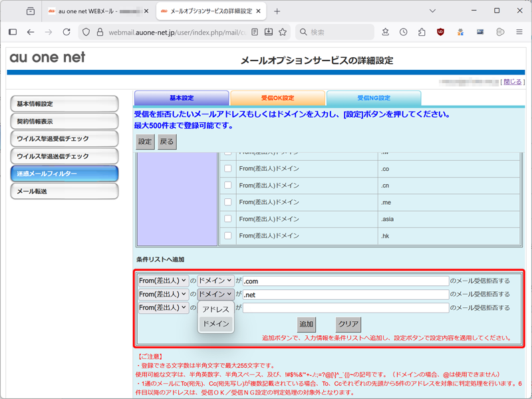Open a new browser tab

pos(277,11)
